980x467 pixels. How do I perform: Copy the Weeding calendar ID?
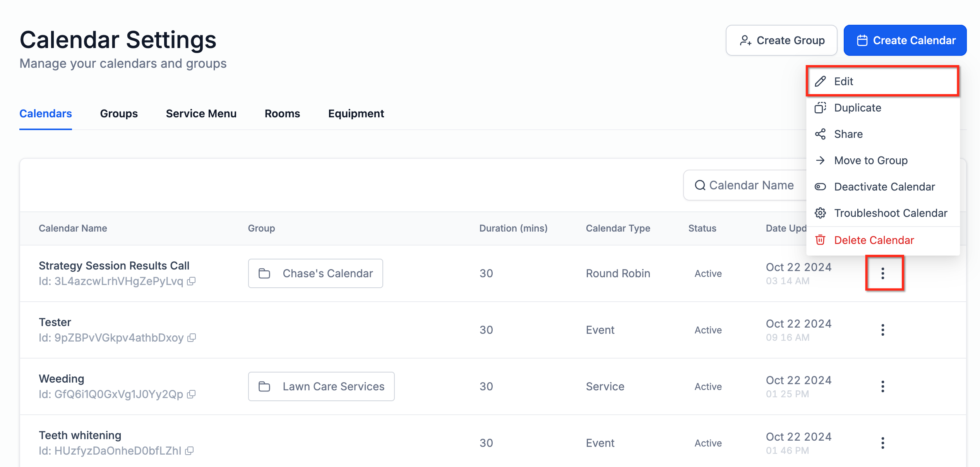click(191, 395)
